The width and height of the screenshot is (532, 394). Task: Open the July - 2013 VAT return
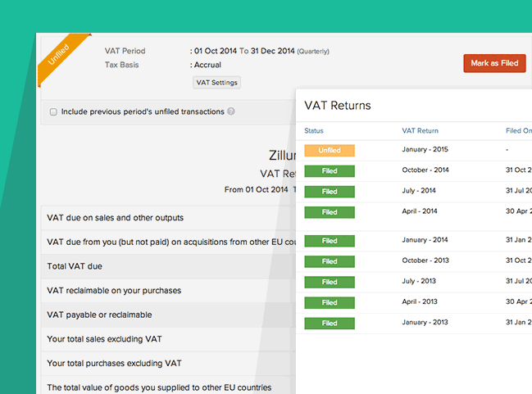click(419, 281)
